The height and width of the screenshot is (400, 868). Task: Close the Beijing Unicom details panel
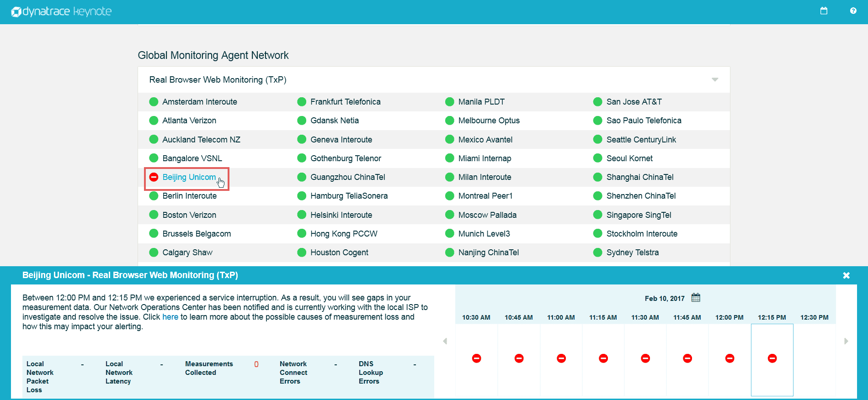[846, 275]
